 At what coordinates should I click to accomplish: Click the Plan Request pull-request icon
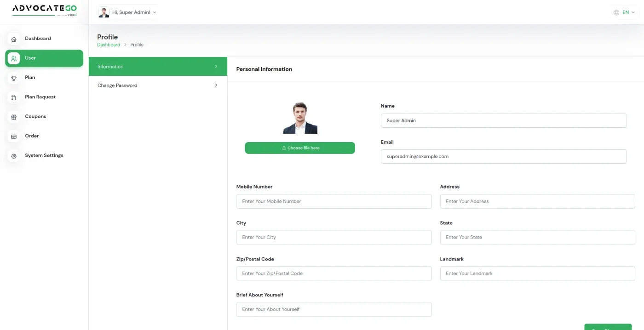(x=14, y=97)
